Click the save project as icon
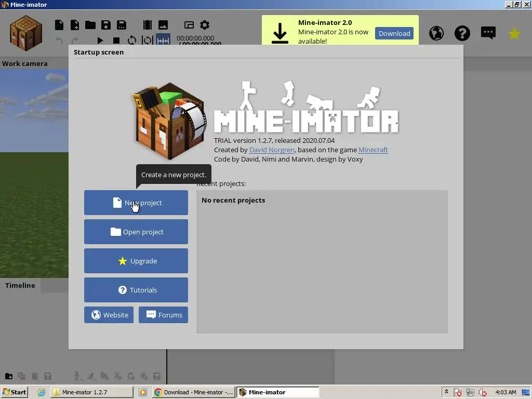 click(122, 25)
